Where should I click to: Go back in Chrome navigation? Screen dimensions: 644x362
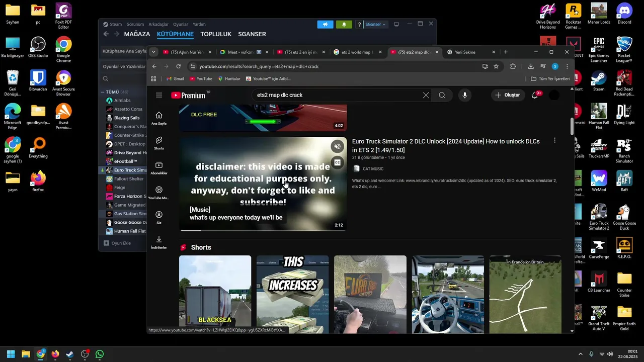(x=154, y=66)
